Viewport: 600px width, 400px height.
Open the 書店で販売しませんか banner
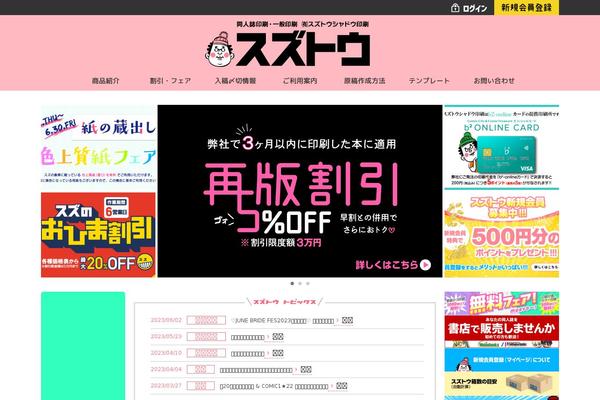[x=501, y=331]
